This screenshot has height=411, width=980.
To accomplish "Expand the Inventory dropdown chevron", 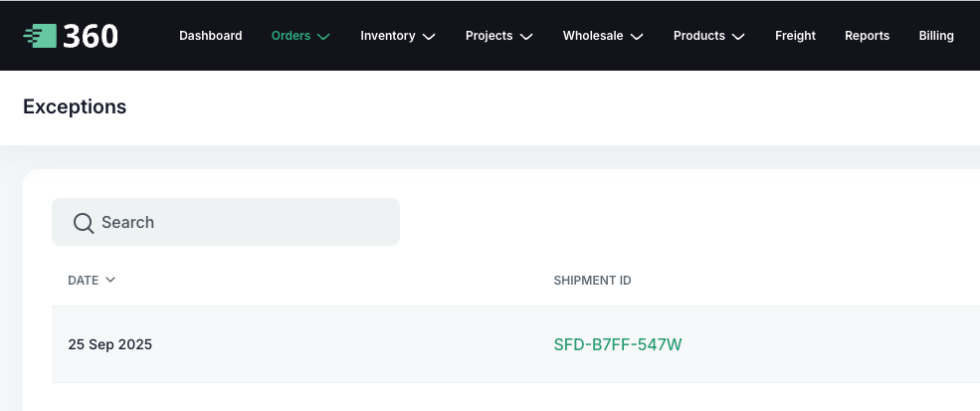I will (x=429, y=37).
